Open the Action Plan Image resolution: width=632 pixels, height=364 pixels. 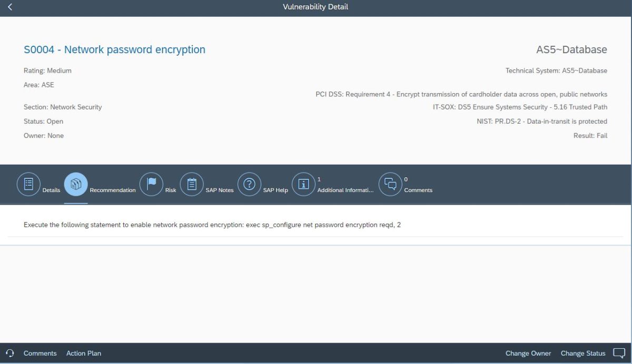[x=83, y=353]
